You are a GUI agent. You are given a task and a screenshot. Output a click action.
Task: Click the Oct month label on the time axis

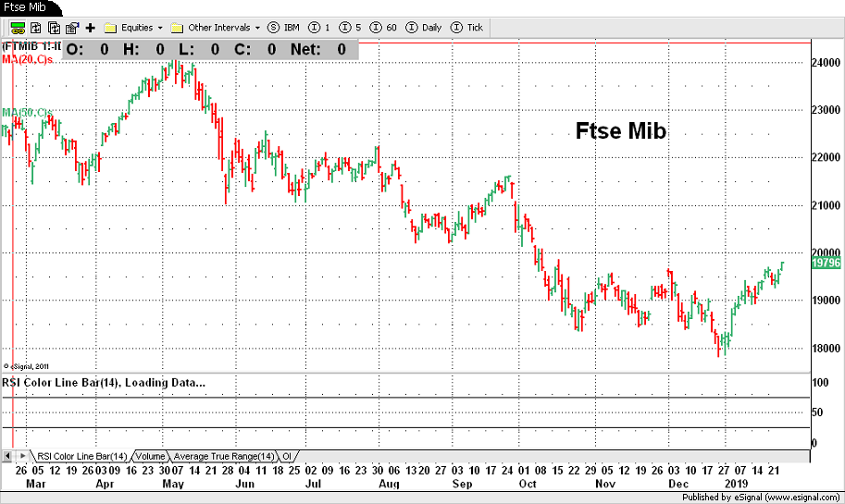point(528,484)
